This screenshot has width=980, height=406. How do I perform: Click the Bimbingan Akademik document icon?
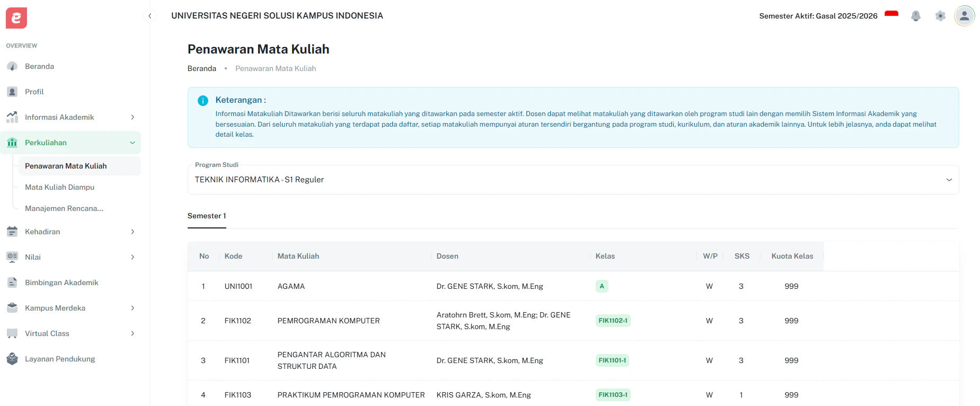(x=12, y=283)
